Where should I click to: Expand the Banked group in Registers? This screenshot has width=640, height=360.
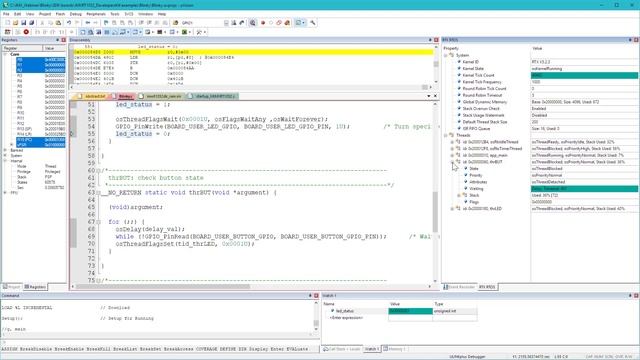[x=5, y=150]
